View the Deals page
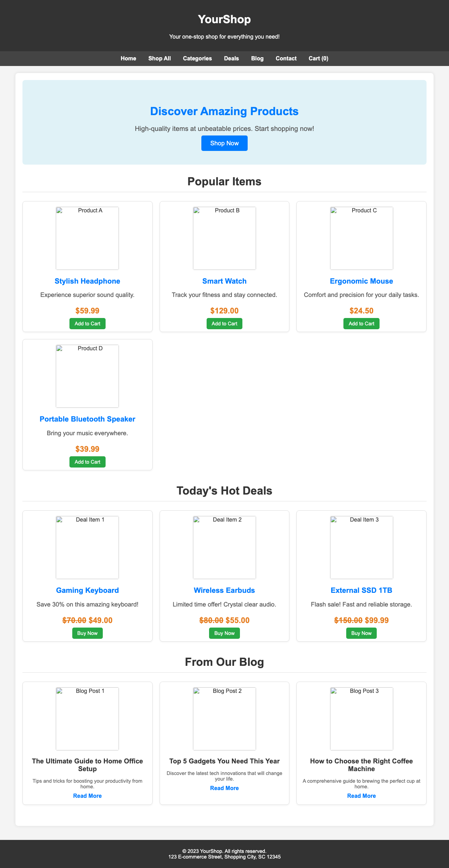Viewport: 449px width, 868px height. tap(231, 59)
